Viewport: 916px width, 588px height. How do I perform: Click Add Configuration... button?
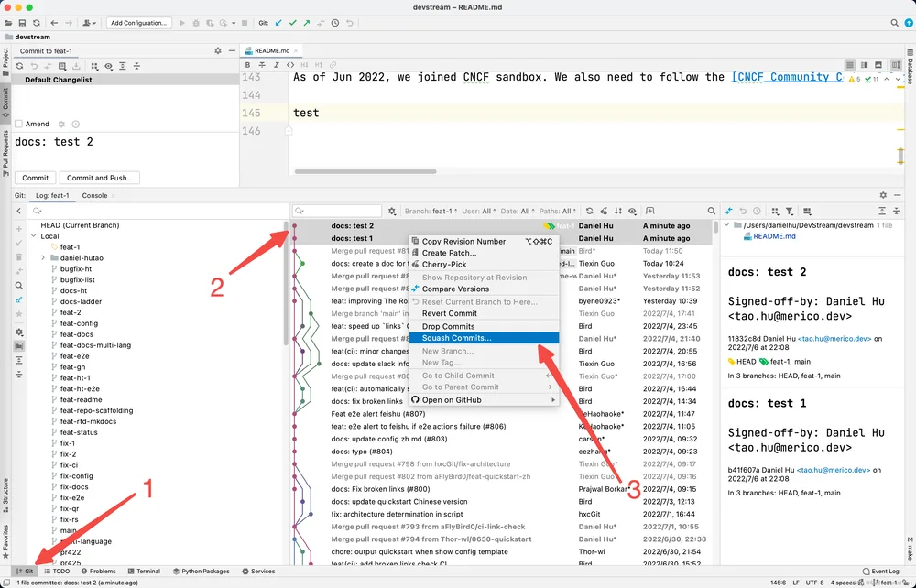138,23
